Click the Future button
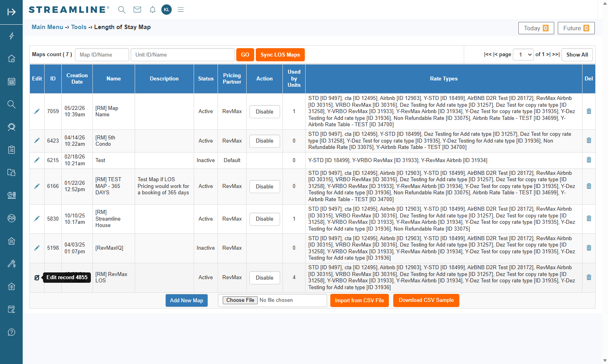 576,28
